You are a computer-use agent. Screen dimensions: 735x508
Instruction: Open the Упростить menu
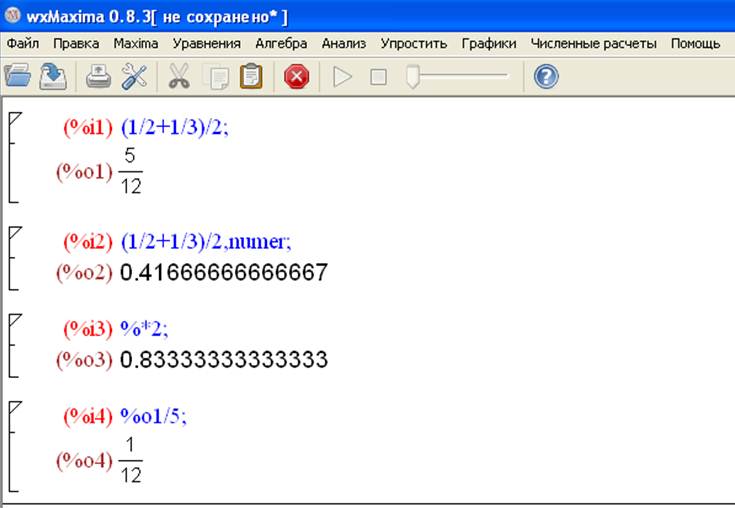tap(413, 44)
